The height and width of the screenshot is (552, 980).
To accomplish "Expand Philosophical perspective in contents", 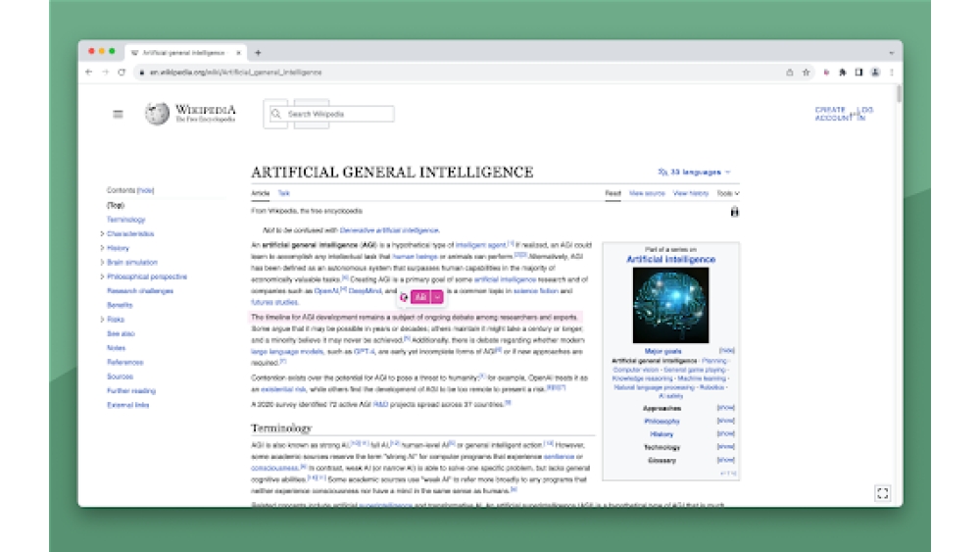I will 102,276.
